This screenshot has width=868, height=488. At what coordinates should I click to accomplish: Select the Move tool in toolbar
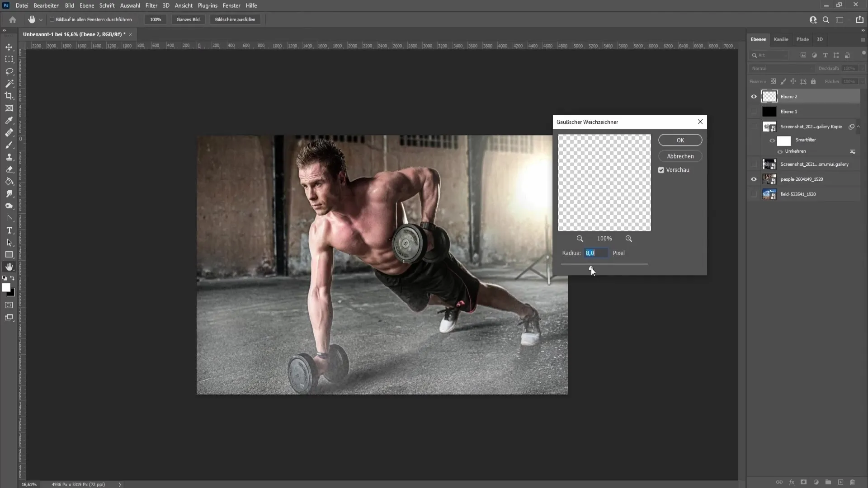pyautogui.click(x=9, y=47)
